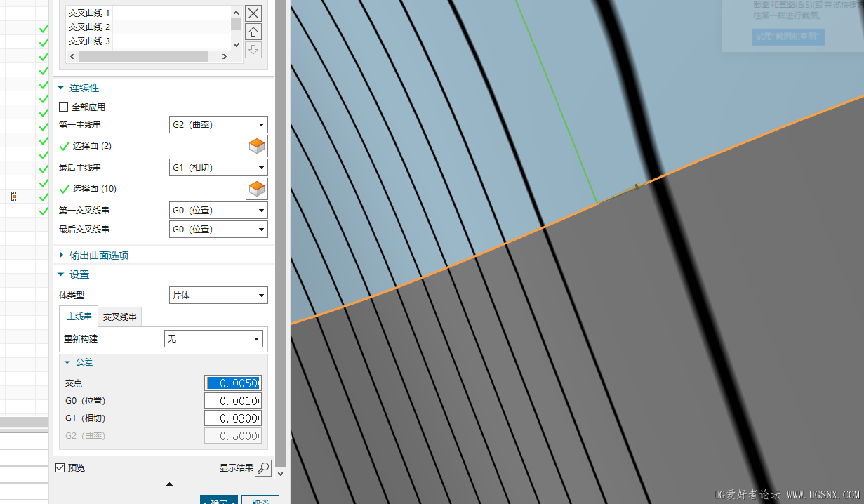Open 第一交叉线串 continuity dropdown
Screen dimensions: 864x504
click(x=218, y=210)
